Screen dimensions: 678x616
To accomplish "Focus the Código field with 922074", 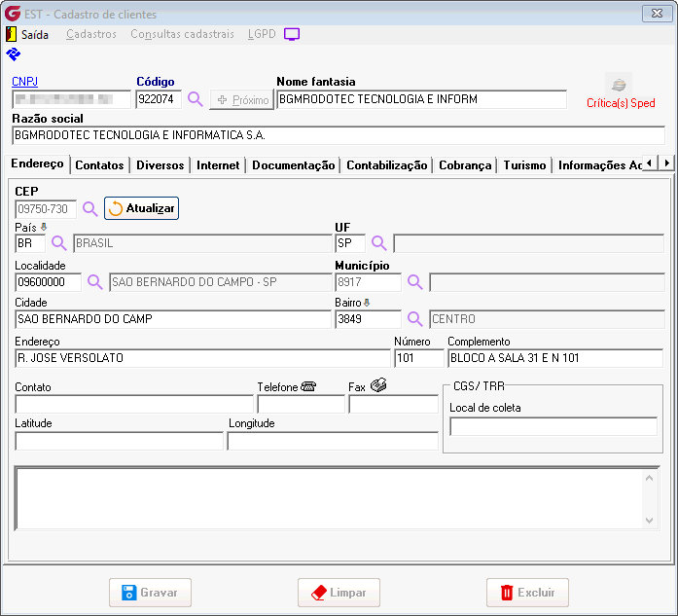I will coord(159,99).
